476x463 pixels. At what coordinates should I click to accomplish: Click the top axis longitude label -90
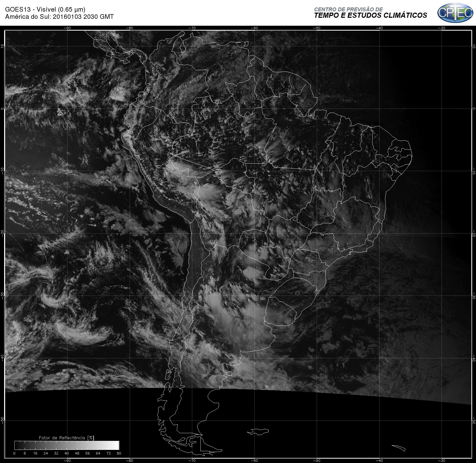click(67, 28)
